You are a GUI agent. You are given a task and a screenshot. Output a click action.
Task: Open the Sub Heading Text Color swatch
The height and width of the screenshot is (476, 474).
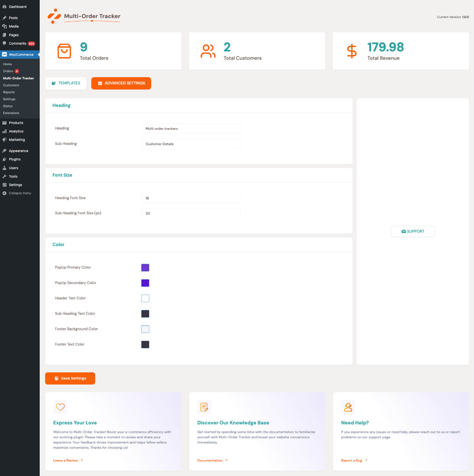click(x=145, y=314)
